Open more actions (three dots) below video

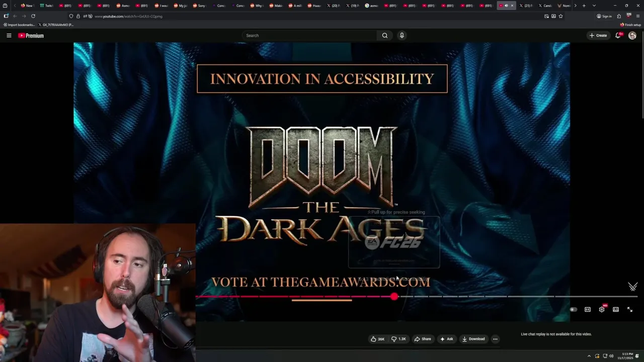pos(495,339)
